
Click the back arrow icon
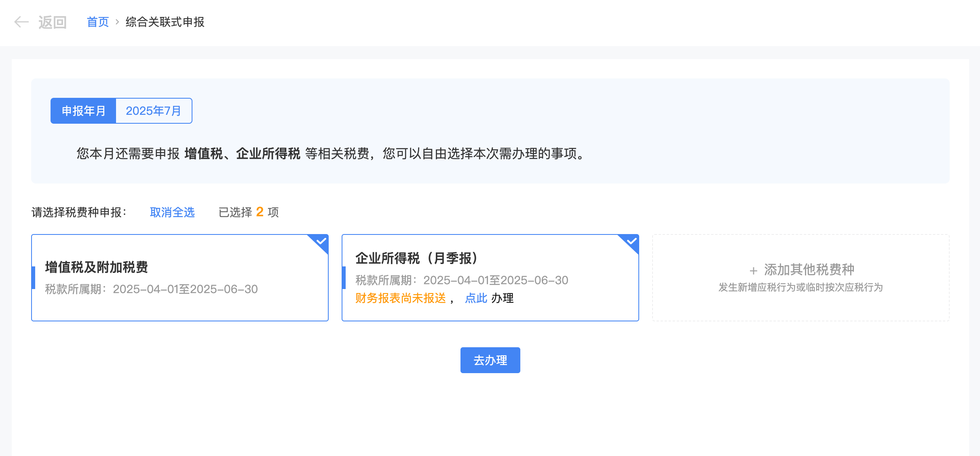(x=21, y=22)
